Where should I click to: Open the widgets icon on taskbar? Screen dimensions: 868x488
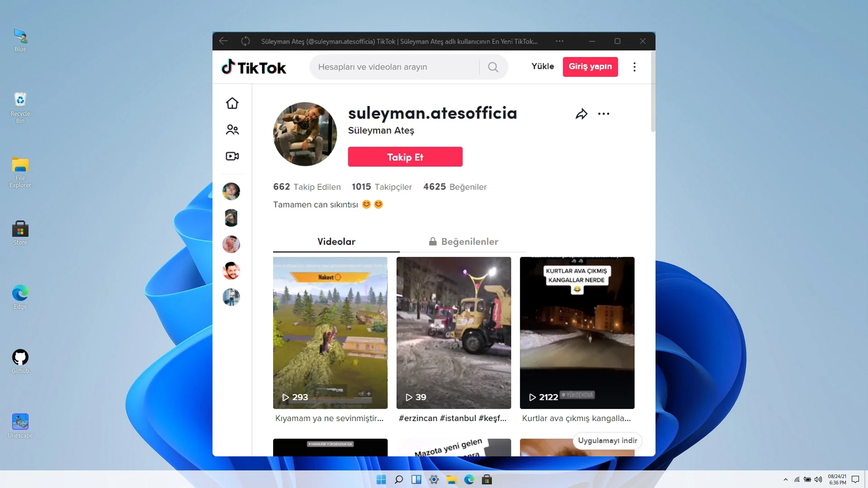click(416, 479)
